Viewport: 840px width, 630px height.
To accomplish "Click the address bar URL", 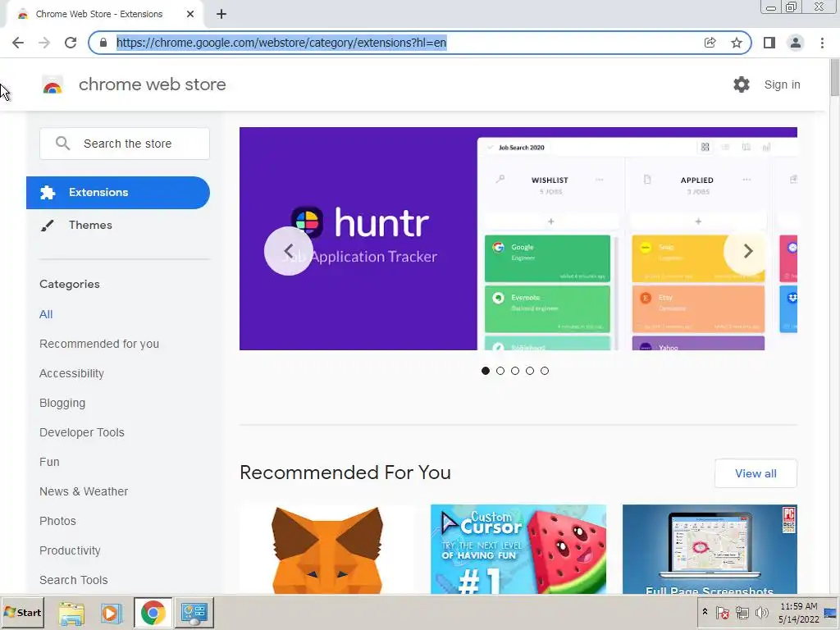I will (x=281, y=43).
